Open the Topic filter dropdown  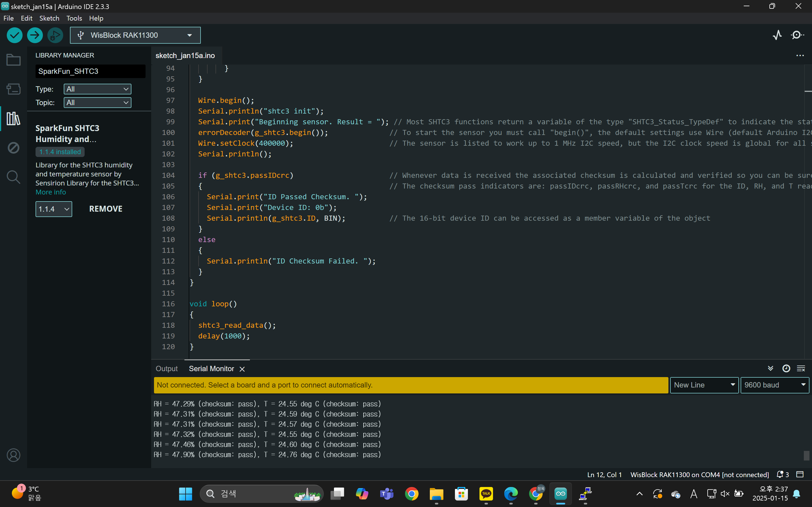click(x=97, y=103)
